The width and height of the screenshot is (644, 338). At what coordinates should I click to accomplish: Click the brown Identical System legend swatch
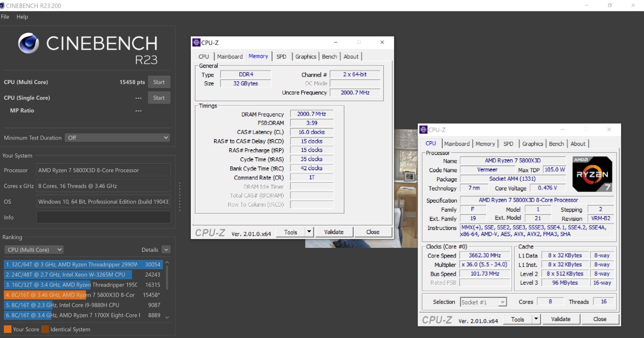click(45, 329)
